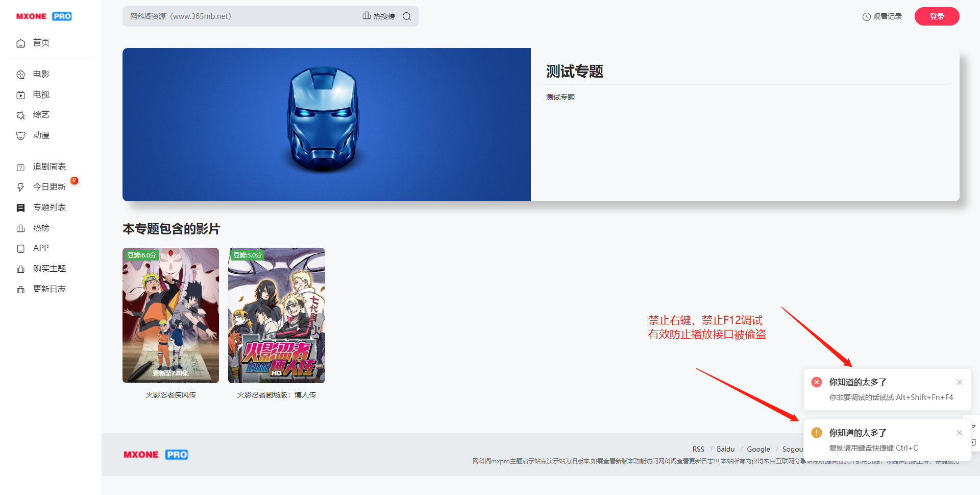This screenshot has height=495, width=980.
Task: Click the clock icon for 观看记录
Action: pyautogui.click(x=867, y=17)
